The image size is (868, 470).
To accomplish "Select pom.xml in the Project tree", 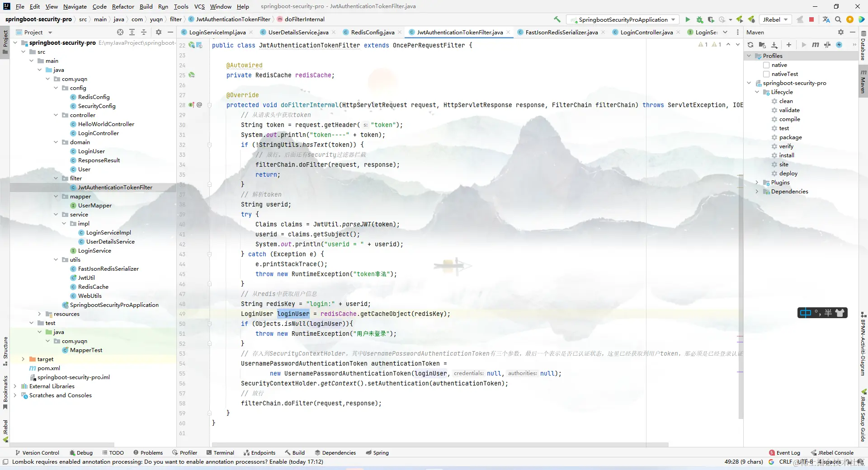I will click(x=48, y=368).
